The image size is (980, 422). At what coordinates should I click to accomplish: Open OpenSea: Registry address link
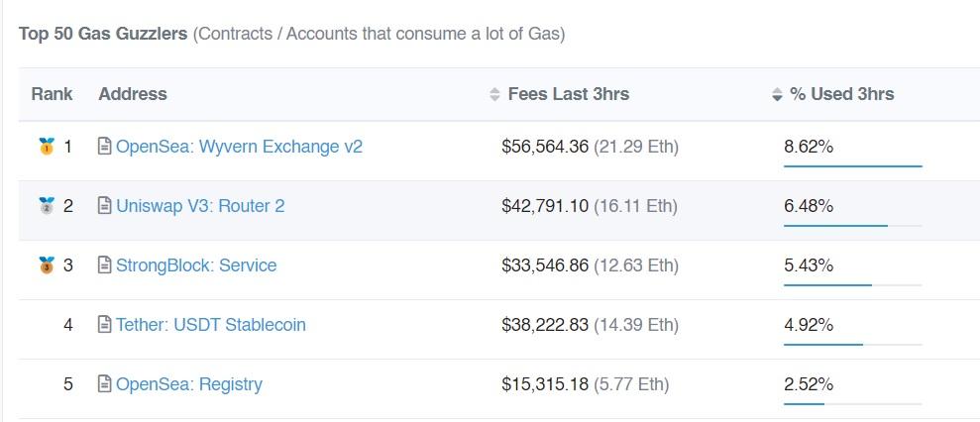click(189, 384)
